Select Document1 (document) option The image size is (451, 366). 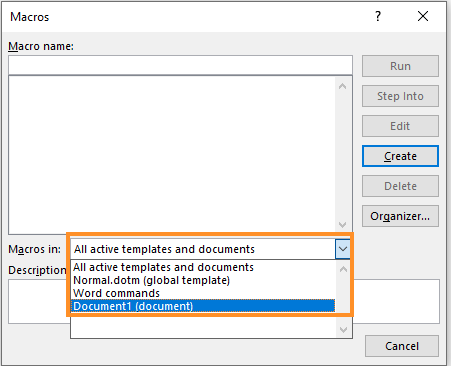pos(203,306)
